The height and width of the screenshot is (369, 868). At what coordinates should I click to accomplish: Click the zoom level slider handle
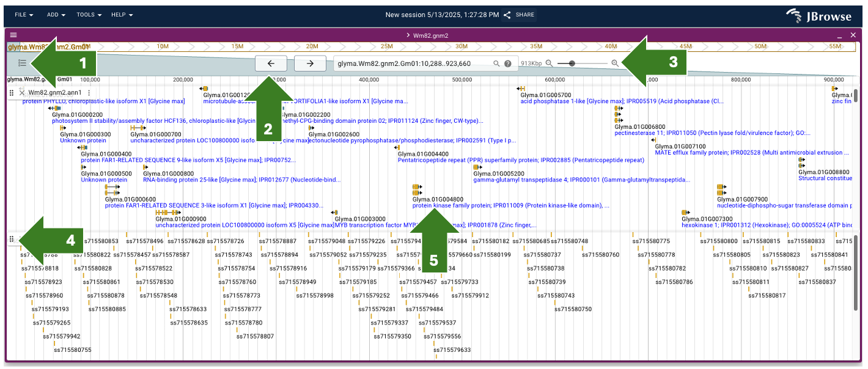(x=572, y=64)
